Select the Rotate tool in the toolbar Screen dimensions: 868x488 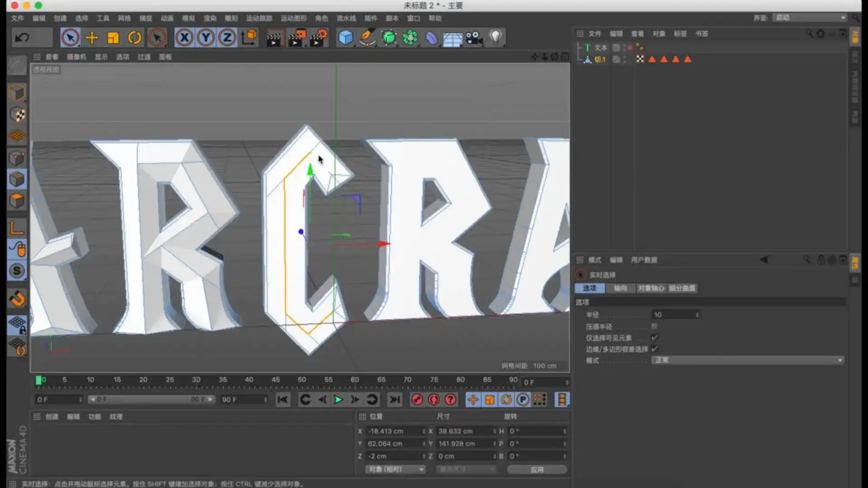(x=134, y=38)
